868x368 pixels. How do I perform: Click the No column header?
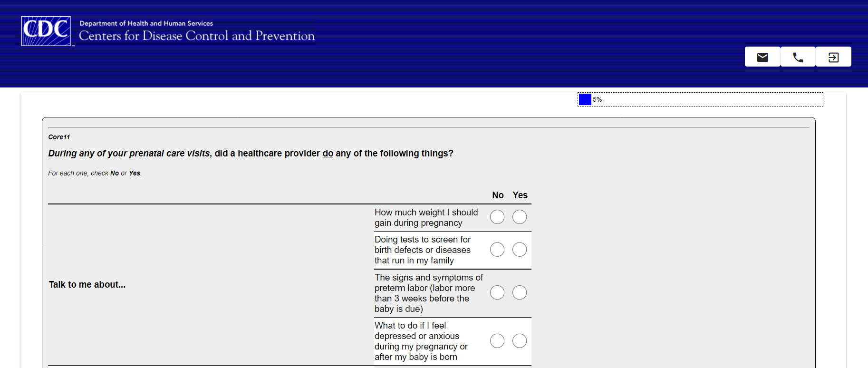(498, 195)
